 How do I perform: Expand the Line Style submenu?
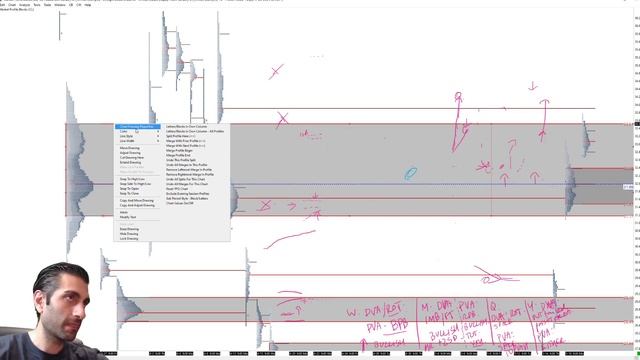(137, 136)
